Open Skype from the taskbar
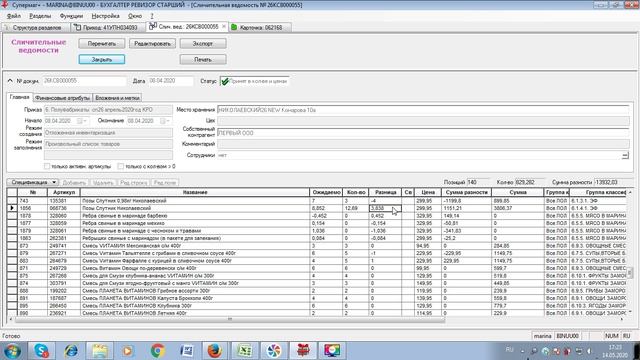Screen dimensions: 640x360 (x=42, y=351)
